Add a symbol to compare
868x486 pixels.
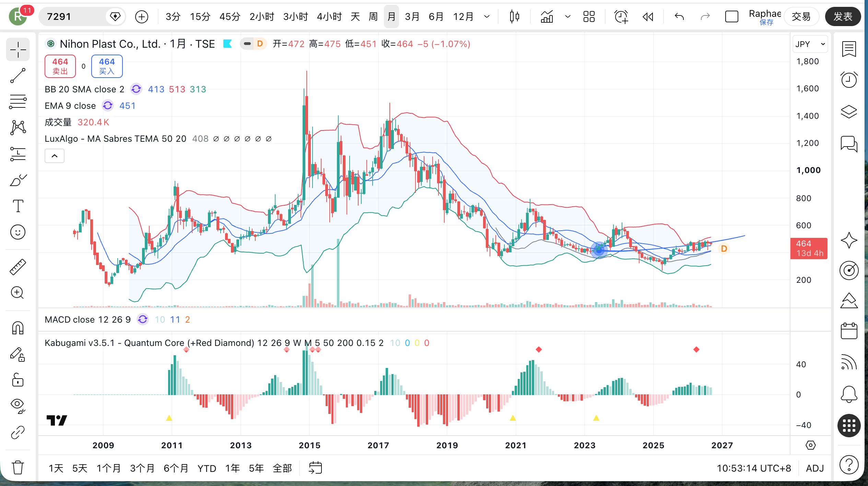[x=142, y=16]
